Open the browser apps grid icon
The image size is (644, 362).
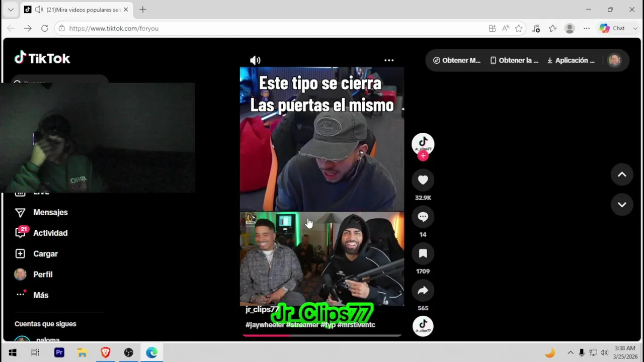pos(492,28)
